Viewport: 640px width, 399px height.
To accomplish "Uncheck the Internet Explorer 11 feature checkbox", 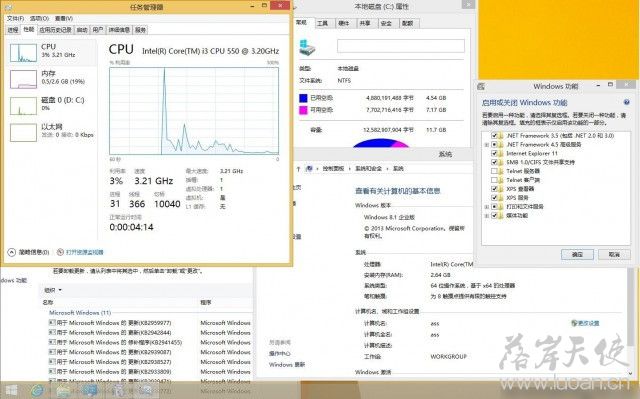I will 494,153.
